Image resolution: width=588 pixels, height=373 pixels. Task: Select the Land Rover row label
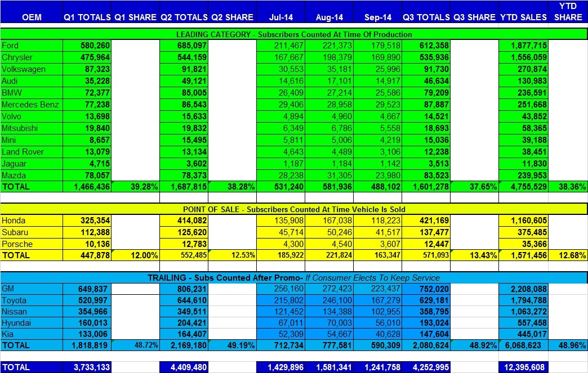click(32, 152)
